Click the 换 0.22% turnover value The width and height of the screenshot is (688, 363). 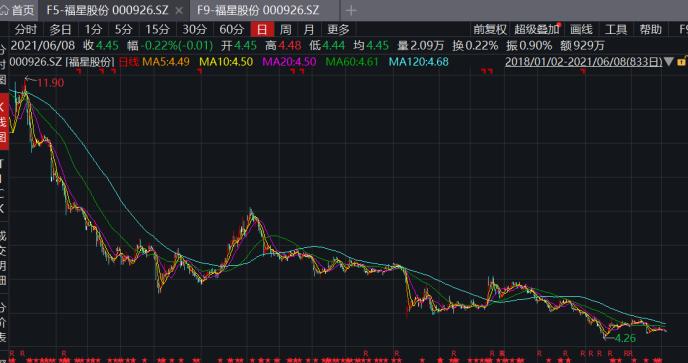pos(475,46)
